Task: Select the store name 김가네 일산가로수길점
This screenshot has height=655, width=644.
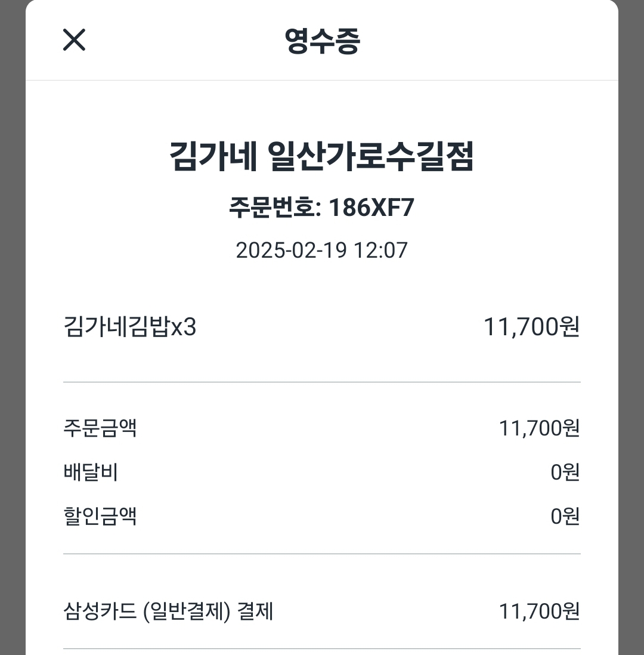Action: point(322,158)
